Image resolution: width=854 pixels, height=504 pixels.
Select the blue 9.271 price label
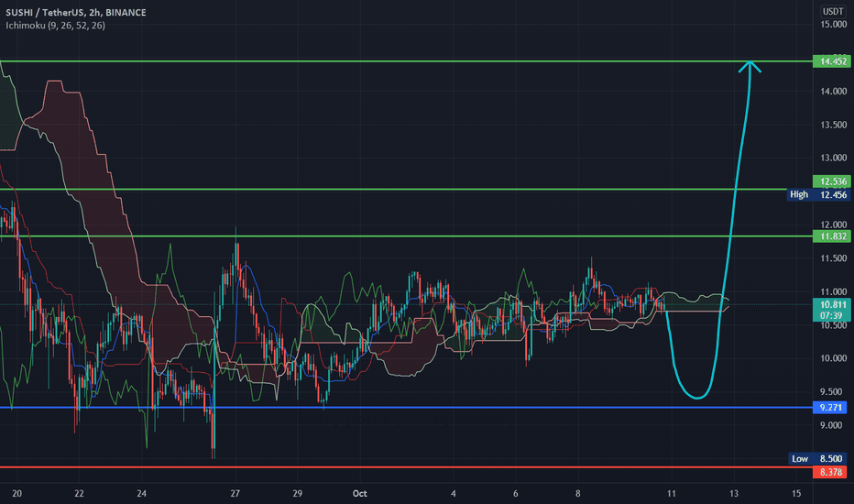click(x=831, y=407)
